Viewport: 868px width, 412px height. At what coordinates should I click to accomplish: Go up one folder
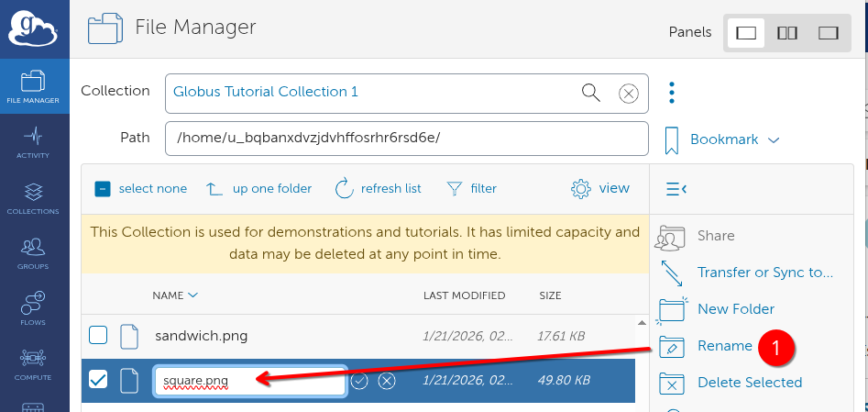coord(258,189)
